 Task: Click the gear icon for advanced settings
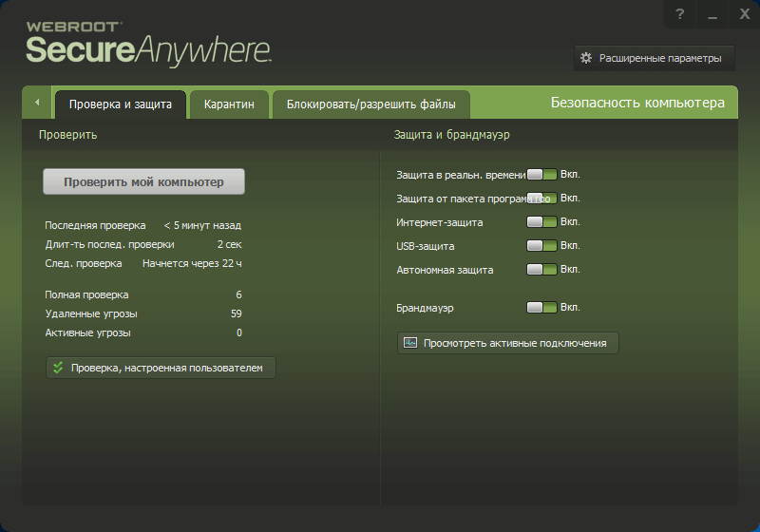[x=586, y=58]
